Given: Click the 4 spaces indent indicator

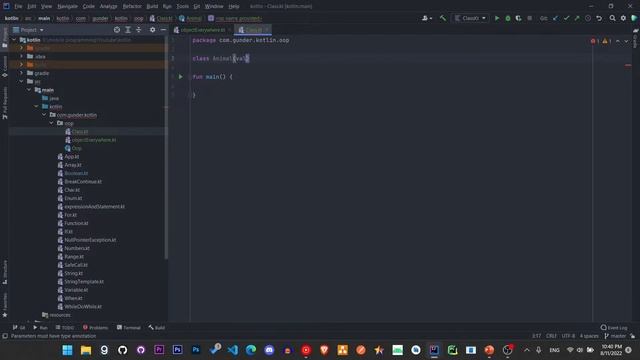Looking at the screenshot, I should (x=589, y=336).
